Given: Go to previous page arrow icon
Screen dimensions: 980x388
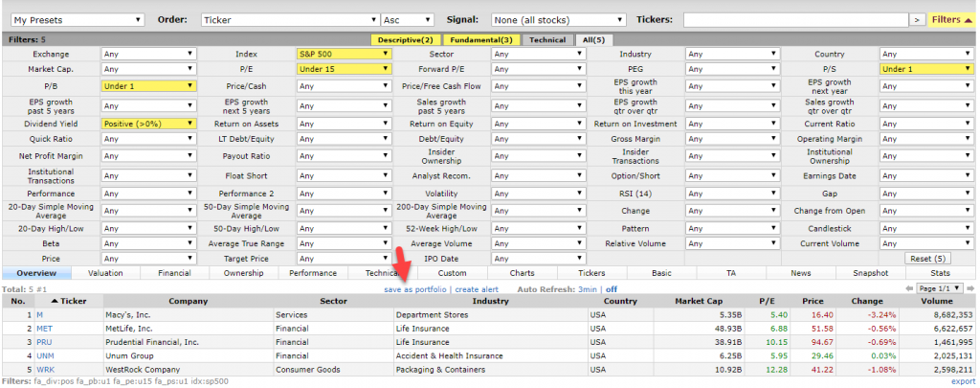Looking at the screenshot, I should click(x=909, y=289).
